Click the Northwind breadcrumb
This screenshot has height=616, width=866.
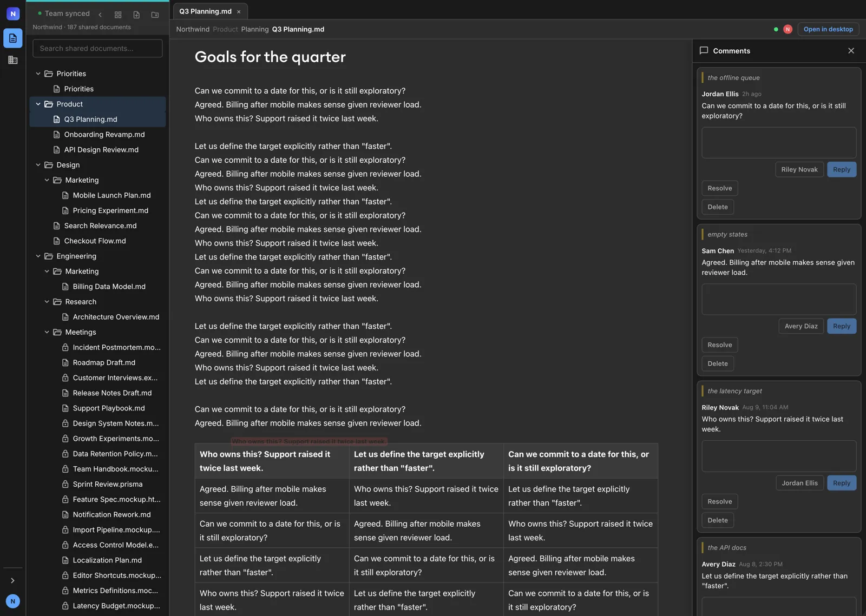193,29
